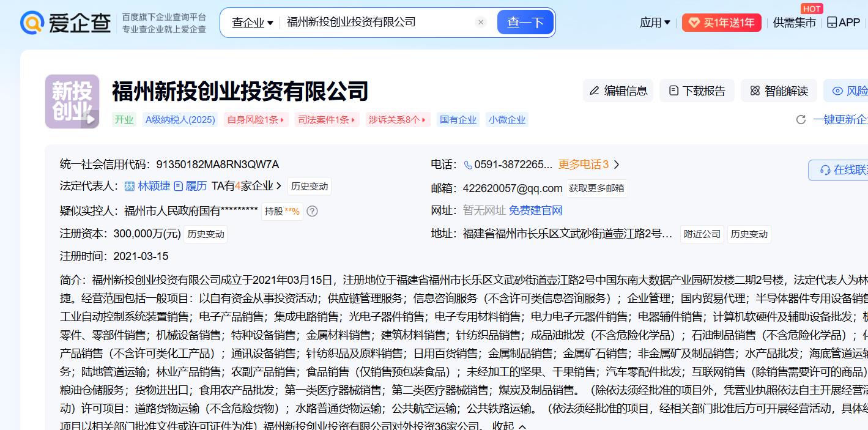
Task: Click the question mark help icon
Action: (x=312, y=211)
